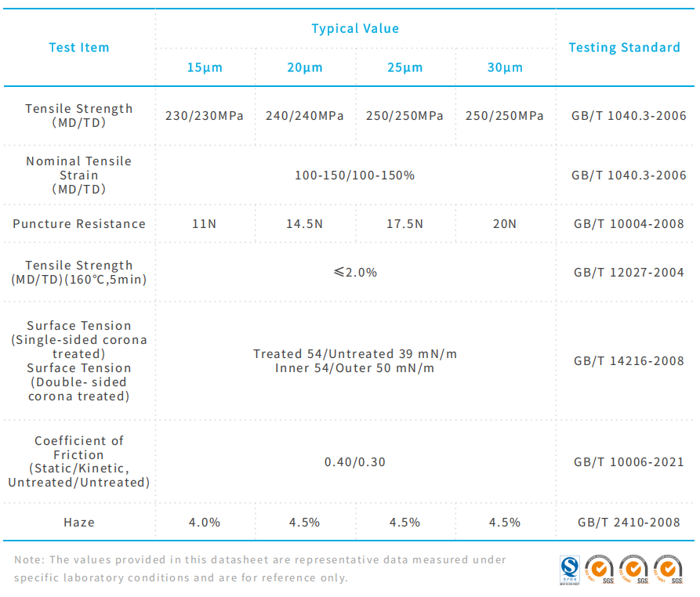Click the Testing Standard column header
The height and width of the screenshot is (597, 700).
click(624, 48)
